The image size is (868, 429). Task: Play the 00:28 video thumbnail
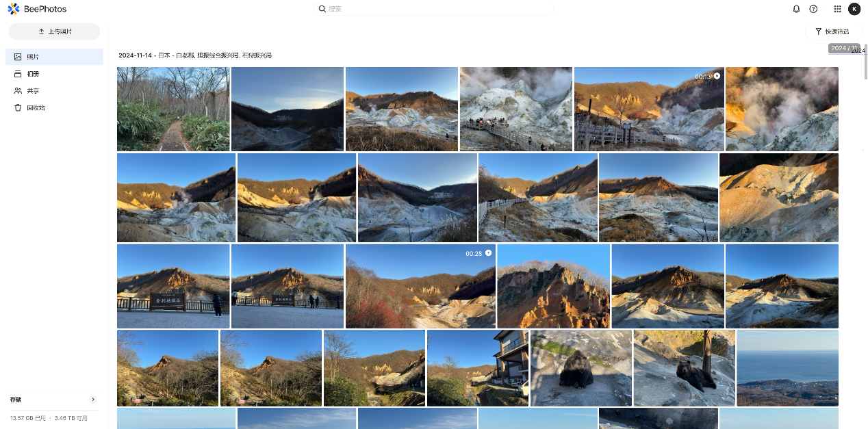pos(420,287)
